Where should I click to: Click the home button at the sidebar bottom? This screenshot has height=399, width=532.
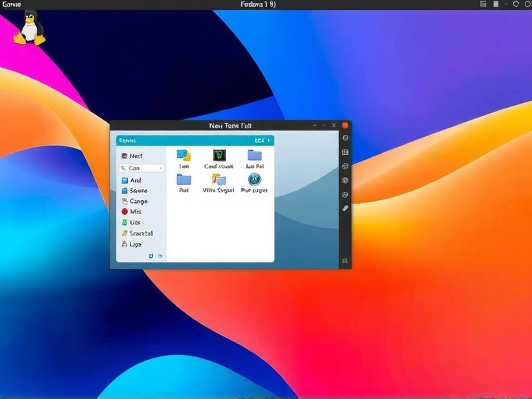pyautogui.click(x=151, y=256)
